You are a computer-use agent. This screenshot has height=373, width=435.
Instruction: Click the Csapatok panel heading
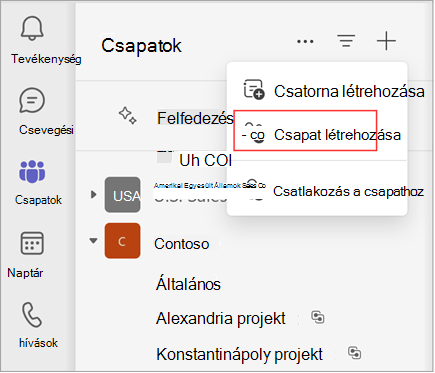pos(141,45)
